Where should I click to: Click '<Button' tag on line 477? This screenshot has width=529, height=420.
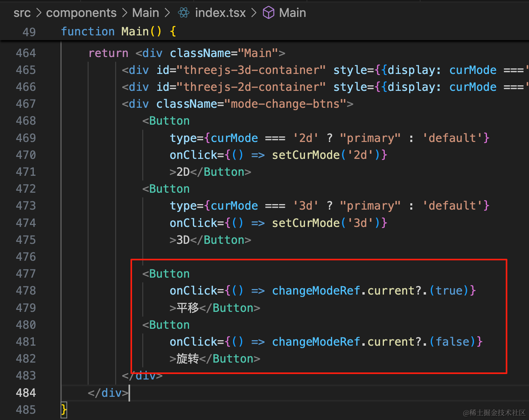pos(166,274)
